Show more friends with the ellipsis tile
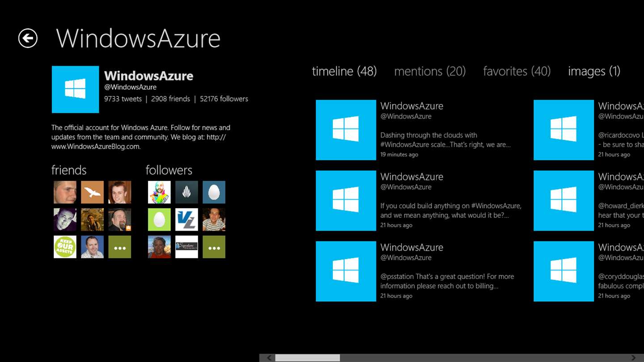The image size is (644, 362). click(x=119, y=247)
